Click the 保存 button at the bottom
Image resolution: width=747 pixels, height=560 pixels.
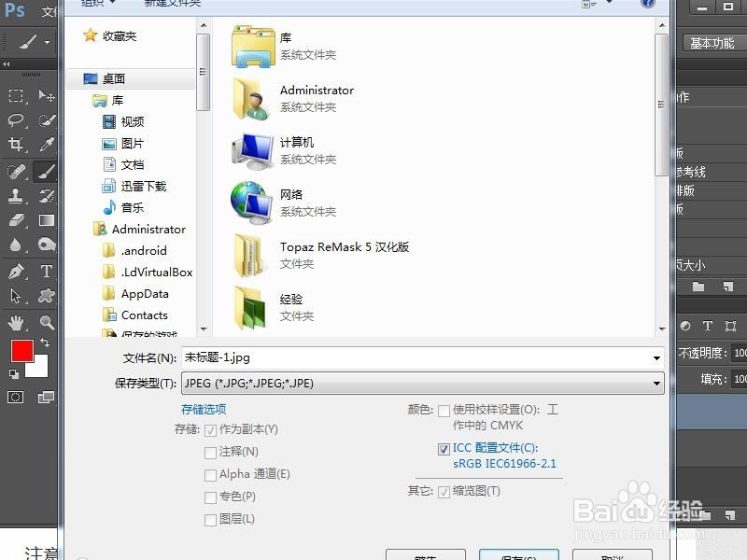pos(519,555)
